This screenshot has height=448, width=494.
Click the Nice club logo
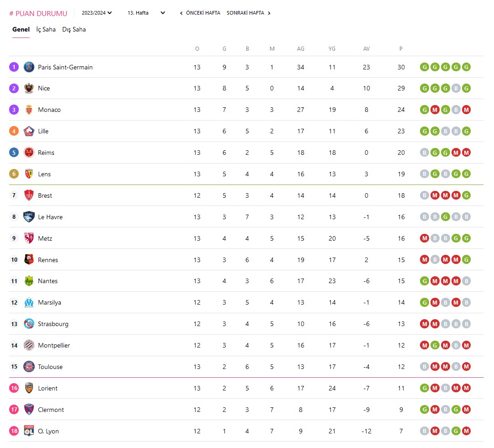pyautogui.click(x=29, y=88)
